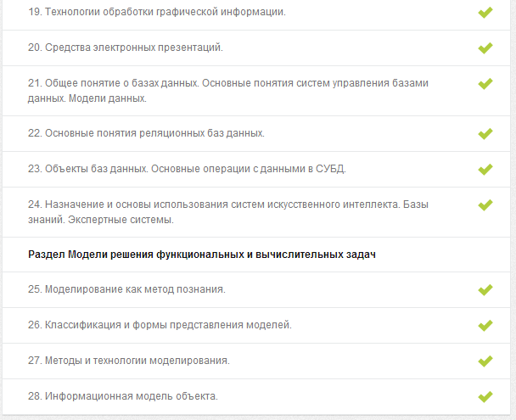
Task: Open topic 23 Объекты баз данных
Action: point(187,169)
